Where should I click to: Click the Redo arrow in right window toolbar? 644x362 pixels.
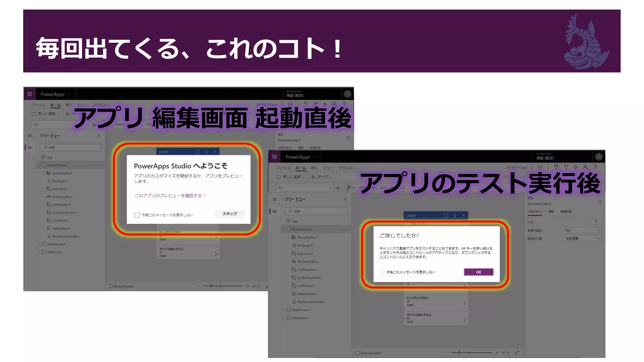pyautogui.click(x=566, y=167)
